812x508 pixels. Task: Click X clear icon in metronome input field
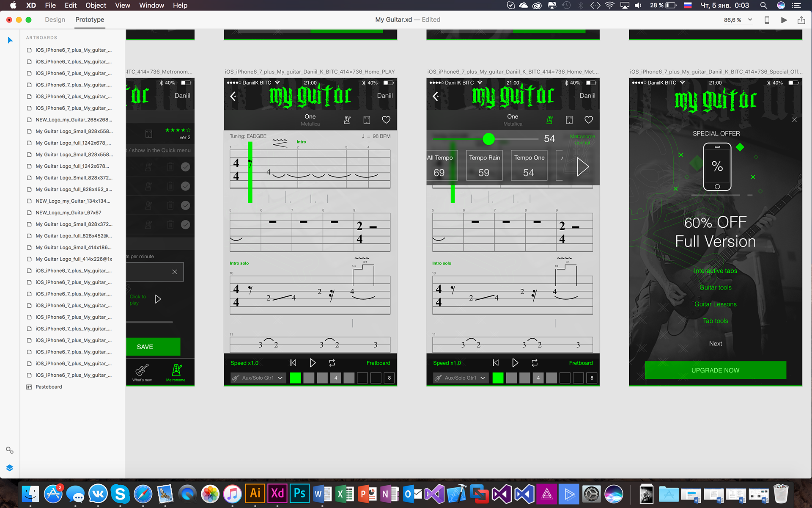(x=175, y=272)
